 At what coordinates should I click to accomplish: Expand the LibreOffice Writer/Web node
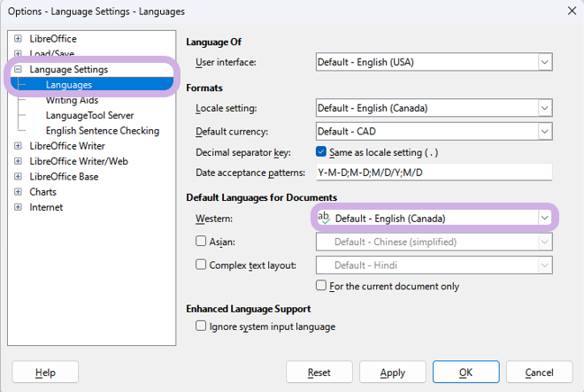(x=18, y=161)
